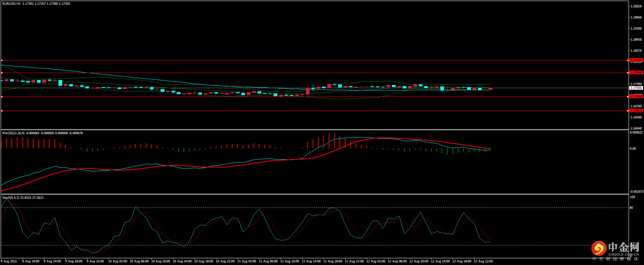Click the left handle of the 1.16610 line
Screen dimensions: 644x265
point(2,111)
